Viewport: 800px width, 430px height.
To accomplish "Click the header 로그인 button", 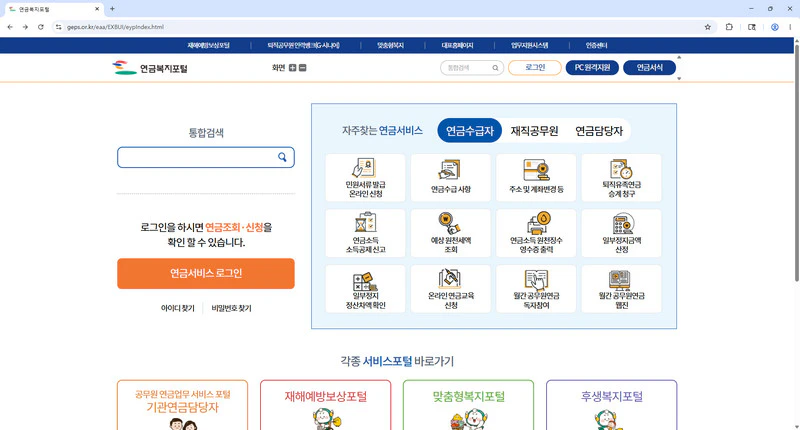I will (535, 67).
